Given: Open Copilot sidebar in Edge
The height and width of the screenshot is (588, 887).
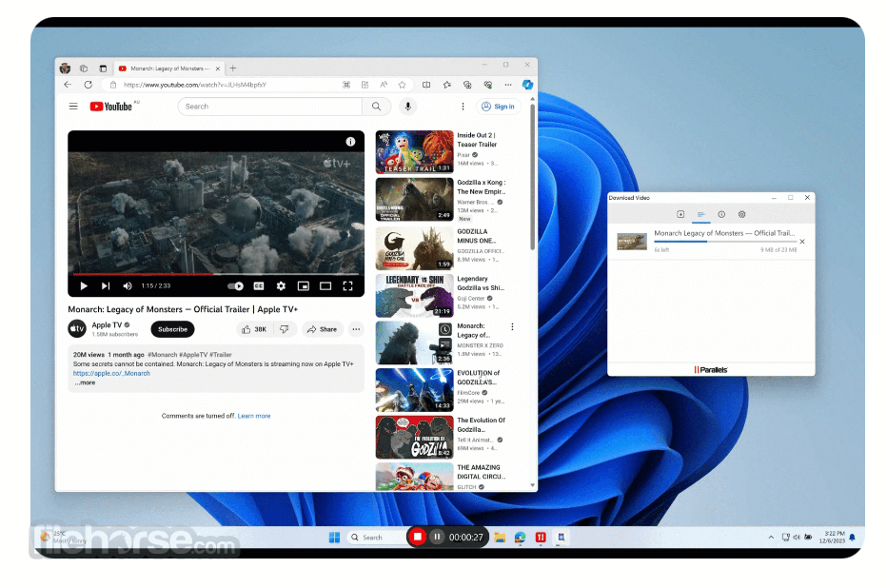Looking at the screenshot, I should (x=527, y=85).
